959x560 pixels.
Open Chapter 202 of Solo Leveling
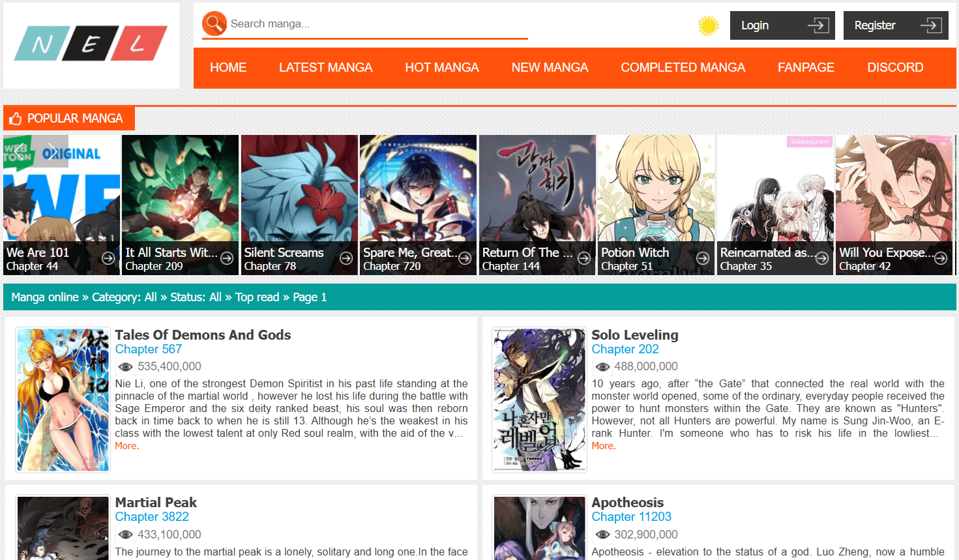tap(625, 349)
